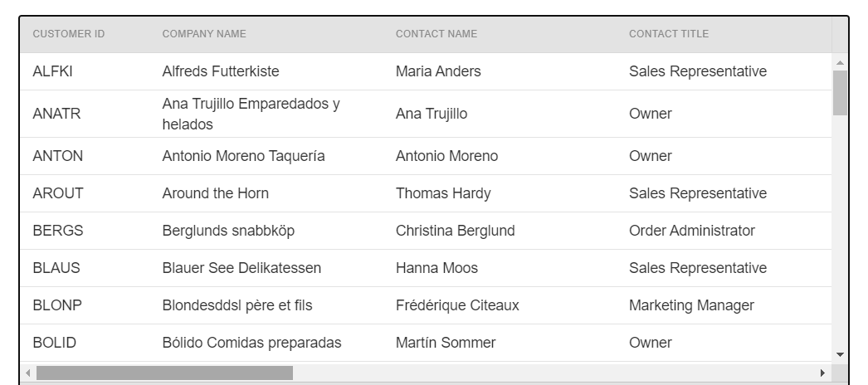868x385 pixels.
Task: Click the Marketing Manager title cell
Action: [x=691, y=305]
